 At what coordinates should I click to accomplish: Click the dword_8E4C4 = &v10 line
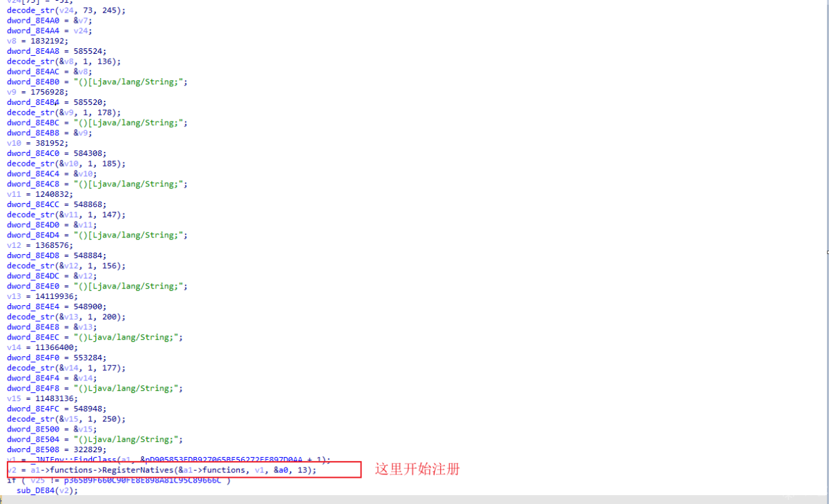(x=50, y=174)
